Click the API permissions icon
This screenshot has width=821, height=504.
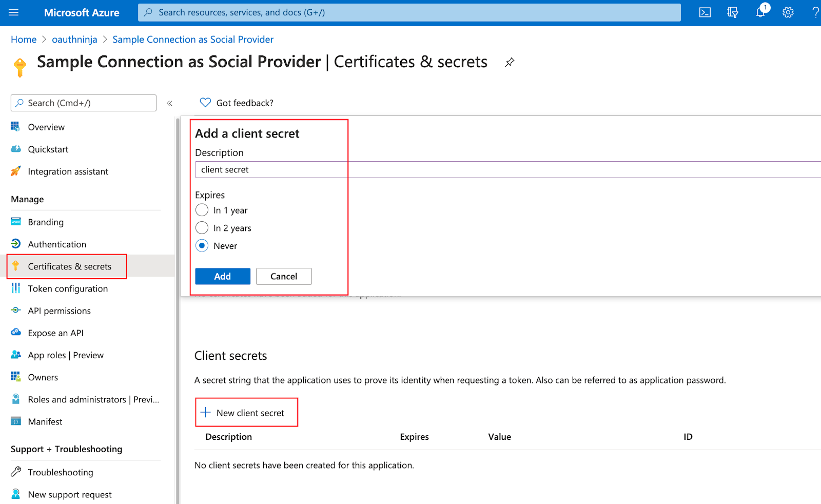pos(16,310)
